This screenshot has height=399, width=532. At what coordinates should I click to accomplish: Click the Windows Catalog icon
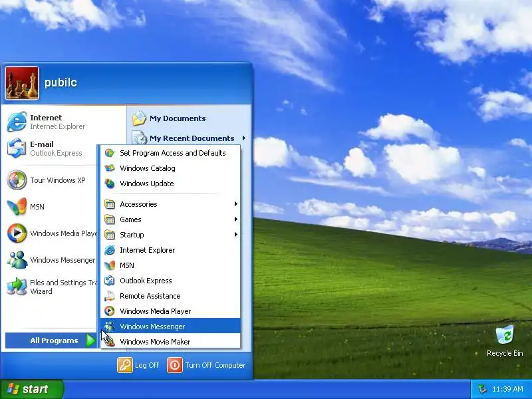coord(110,168)
